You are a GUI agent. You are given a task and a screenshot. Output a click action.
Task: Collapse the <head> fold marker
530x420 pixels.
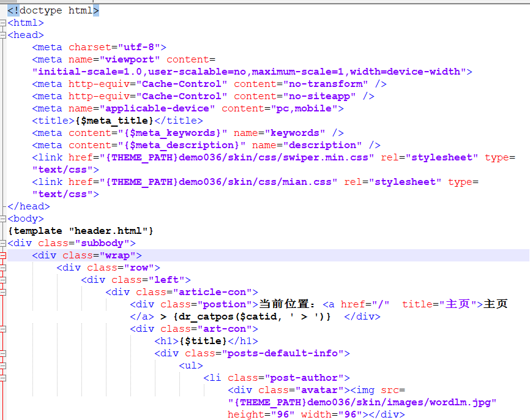tap(3, 35)
